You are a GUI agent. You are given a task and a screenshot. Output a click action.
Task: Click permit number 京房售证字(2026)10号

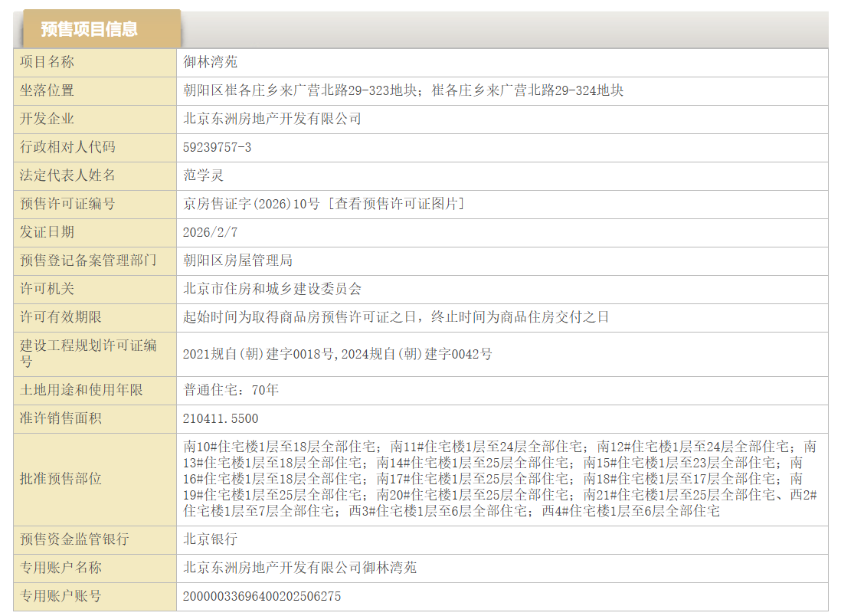click(x=251, y=204)
